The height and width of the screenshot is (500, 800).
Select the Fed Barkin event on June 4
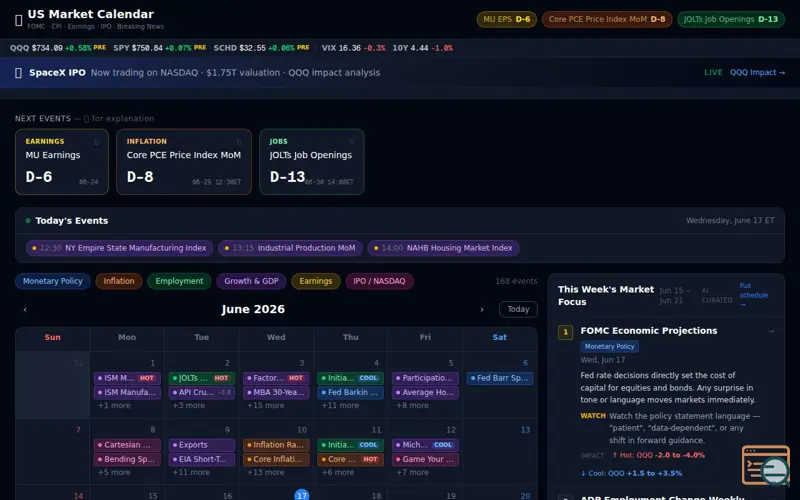351,392
